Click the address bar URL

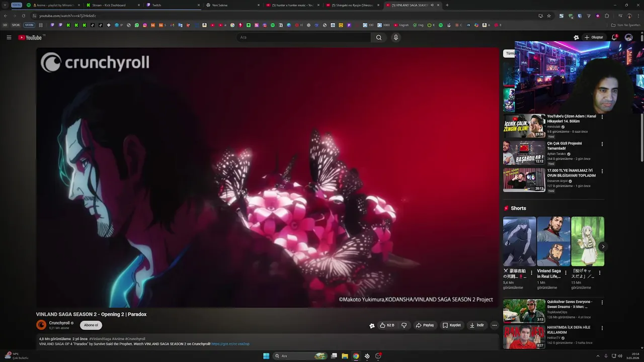[67, 16]
